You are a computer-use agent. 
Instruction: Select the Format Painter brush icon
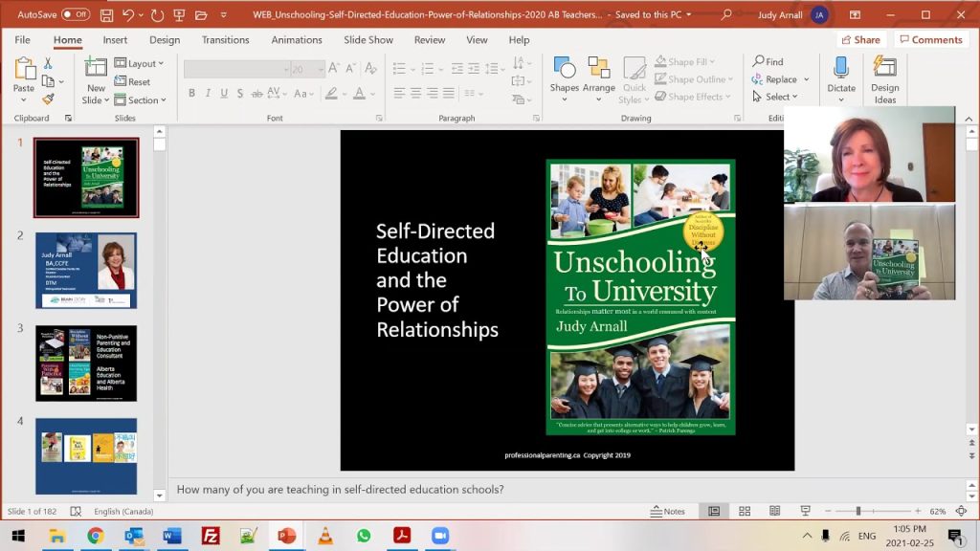click(48, 99)
